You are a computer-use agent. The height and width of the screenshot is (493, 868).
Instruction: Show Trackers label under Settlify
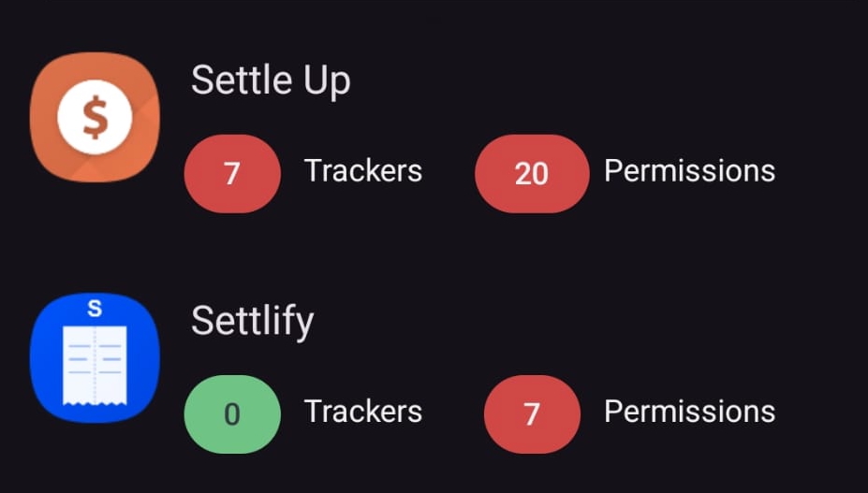pos(363,412)
